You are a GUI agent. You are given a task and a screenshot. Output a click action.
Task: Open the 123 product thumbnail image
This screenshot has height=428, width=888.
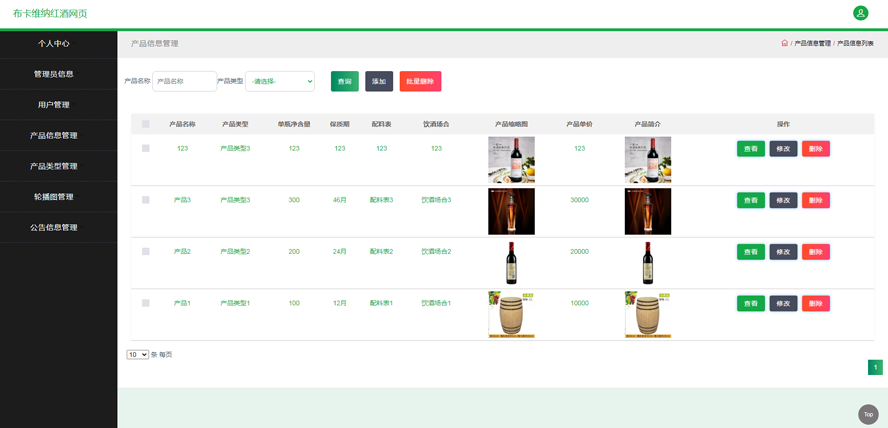[511, 160]
